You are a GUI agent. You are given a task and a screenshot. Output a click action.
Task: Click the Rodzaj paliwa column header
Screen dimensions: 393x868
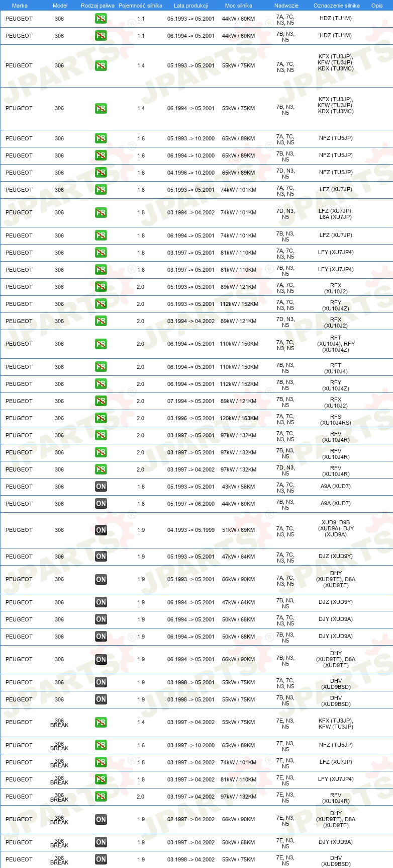[x=97, y=6]
